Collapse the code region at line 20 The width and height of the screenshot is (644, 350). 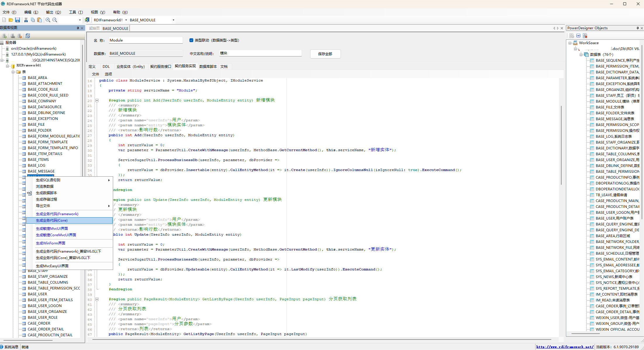(x=97, y=100)
